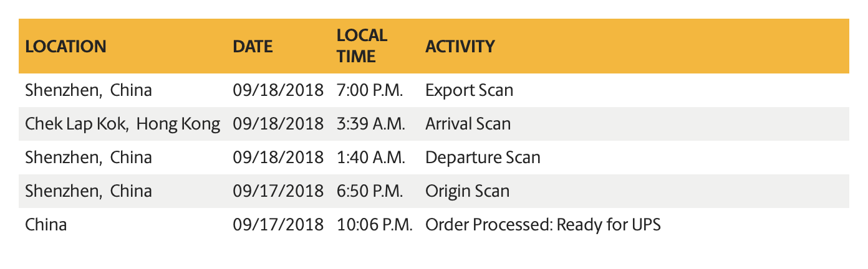
Task: Click Chek Lap Kok, Hong Kong location
Action: pos(122,123)
